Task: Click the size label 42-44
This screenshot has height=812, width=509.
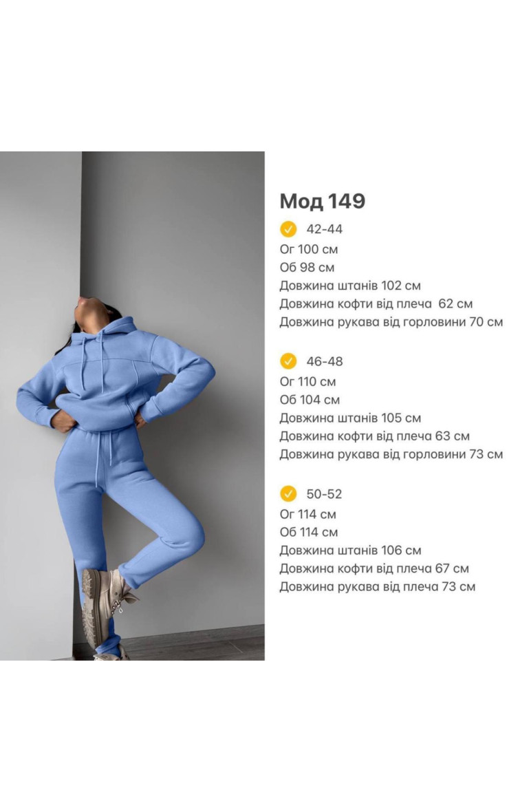Action: [324, 229]
